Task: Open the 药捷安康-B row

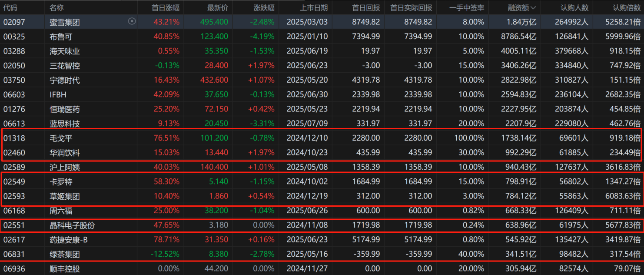Action: point(322,240)
